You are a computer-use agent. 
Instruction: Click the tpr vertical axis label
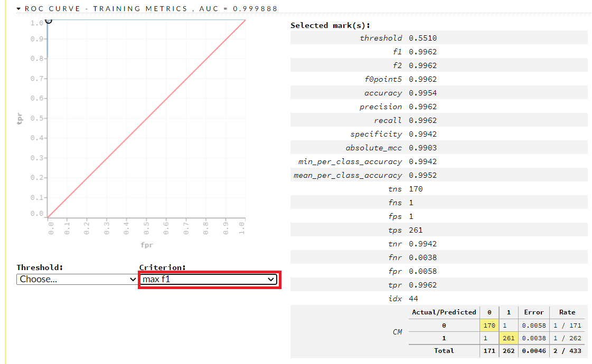coord(20,119)
